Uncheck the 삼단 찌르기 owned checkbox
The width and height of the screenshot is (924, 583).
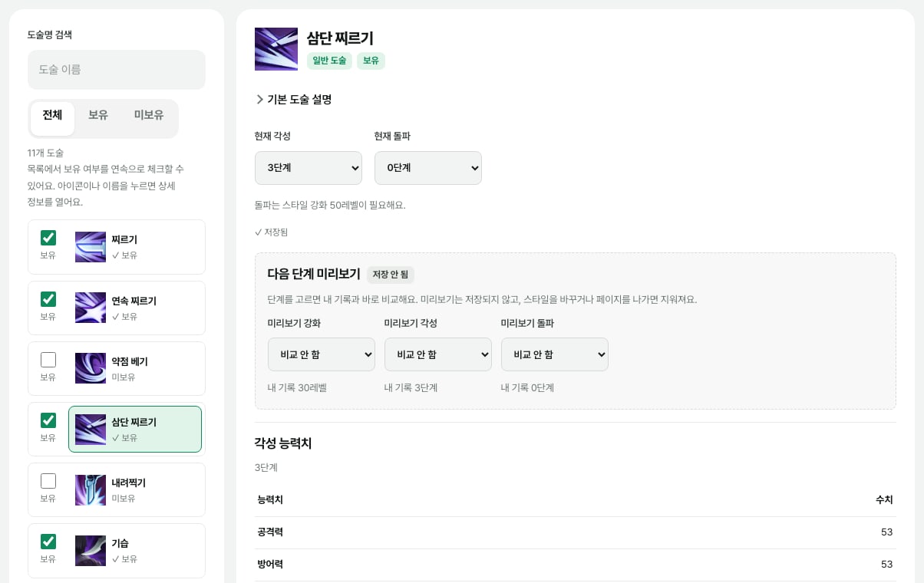click(x=48, y=420)
